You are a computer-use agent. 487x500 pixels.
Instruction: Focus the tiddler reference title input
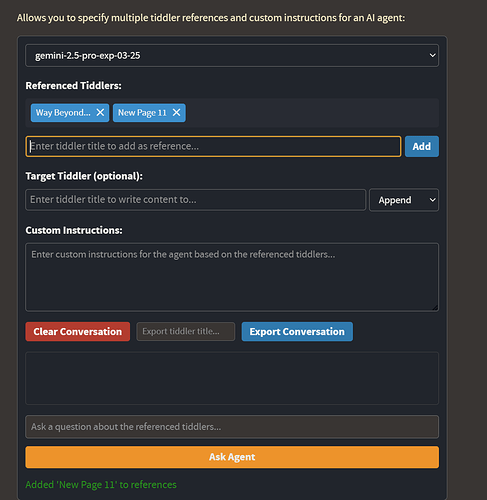tap(213, 146)
